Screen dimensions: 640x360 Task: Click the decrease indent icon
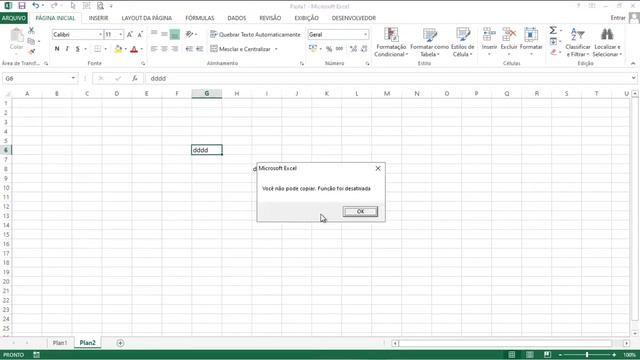click(189, 49)
